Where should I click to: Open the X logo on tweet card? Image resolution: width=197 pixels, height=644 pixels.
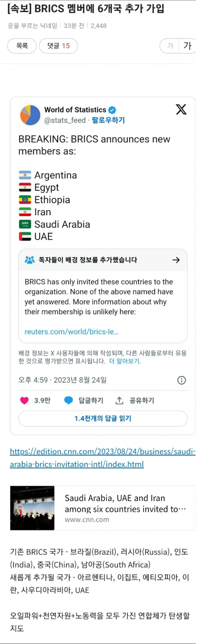(181, 109)
